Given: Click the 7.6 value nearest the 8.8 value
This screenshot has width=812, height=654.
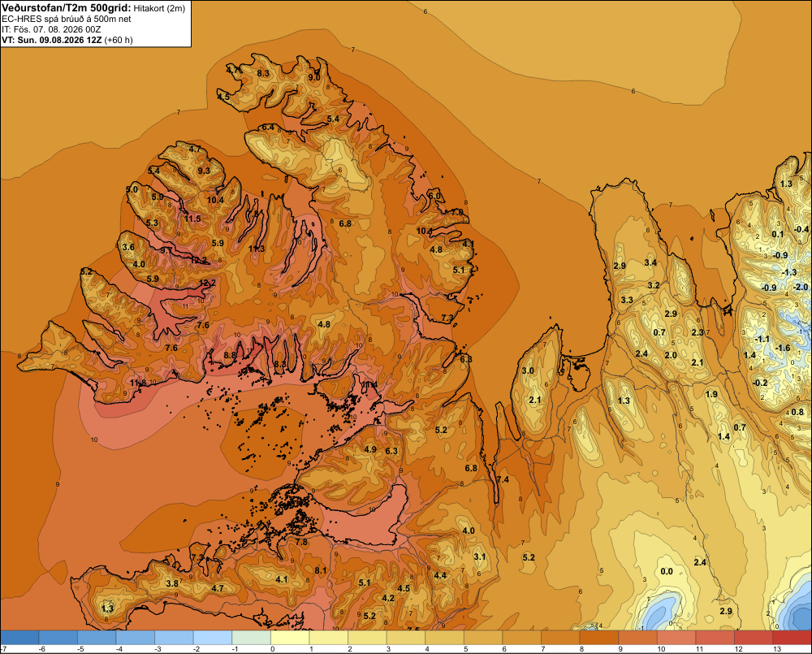Looking at the screenshot, I should point(203,325).
